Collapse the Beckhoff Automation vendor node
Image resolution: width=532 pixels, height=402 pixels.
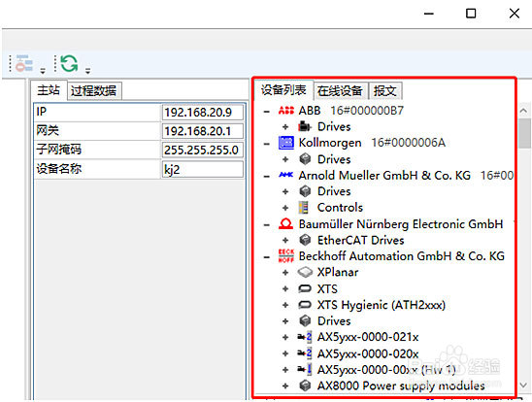click(x=267, y=256)
